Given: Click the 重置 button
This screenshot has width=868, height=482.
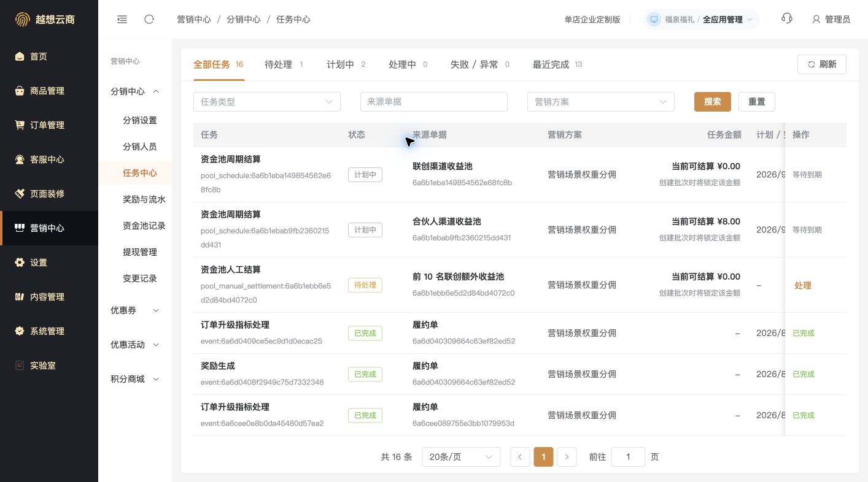Looking at the screenshot, I should click(757, 102).
